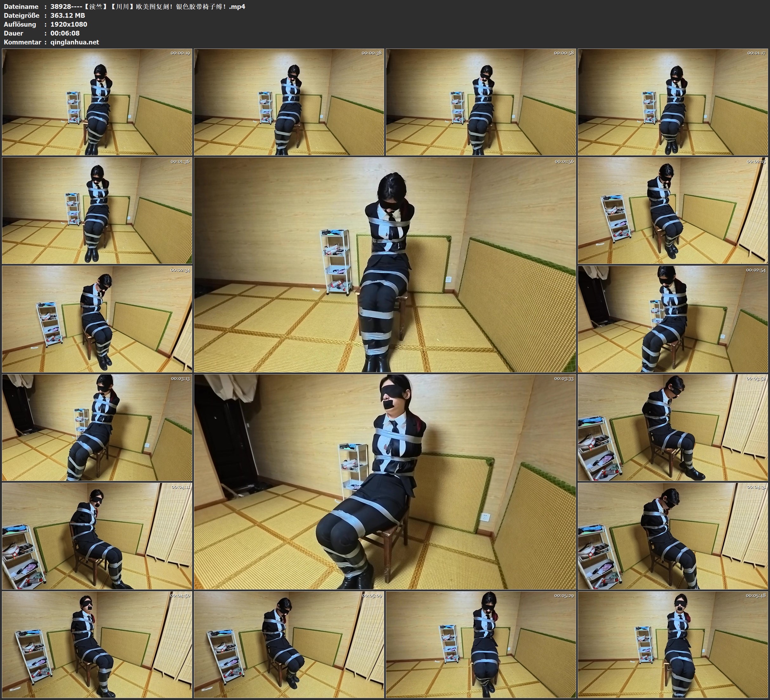Select the thumbnail timestamped 00:01:36
The image size is (770, 700).
click(97, 210)
